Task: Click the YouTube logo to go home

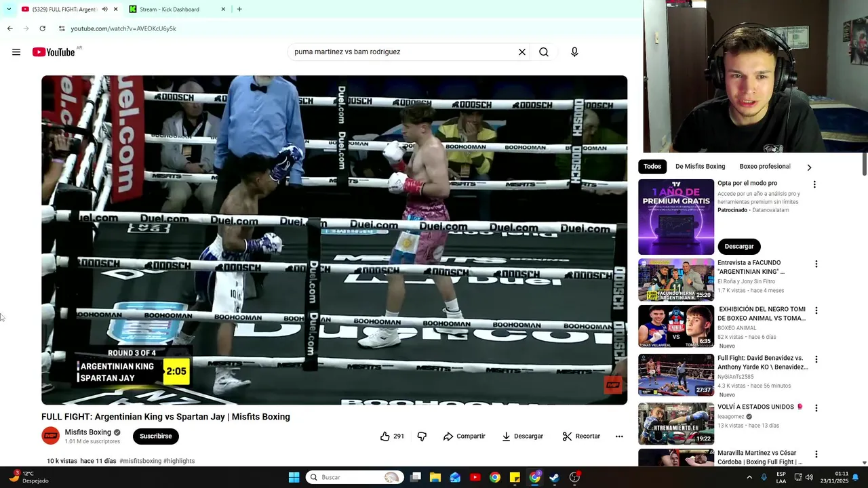Action: (54, 52)
